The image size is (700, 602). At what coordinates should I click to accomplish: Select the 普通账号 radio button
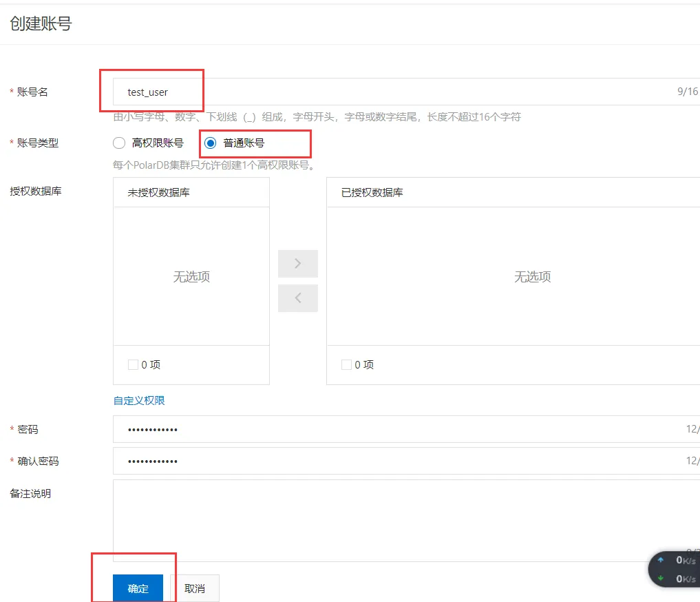(x=210, y=143)
